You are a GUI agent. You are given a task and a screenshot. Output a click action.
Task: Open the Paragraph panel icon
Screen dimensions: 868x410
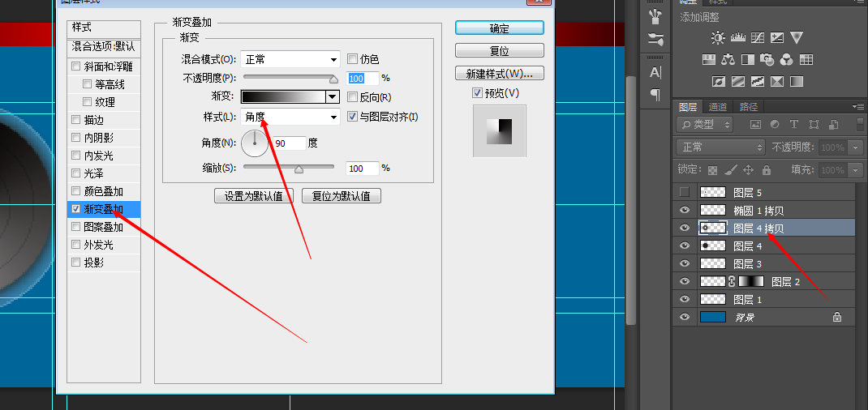click(655, 95)
